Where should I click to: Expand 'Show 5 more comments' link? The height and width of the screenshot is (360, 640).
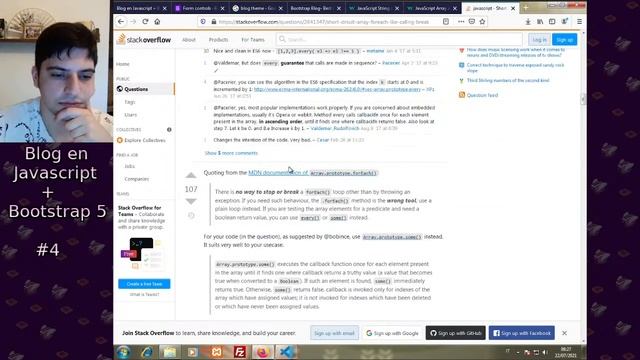click(x=231, y=153)
